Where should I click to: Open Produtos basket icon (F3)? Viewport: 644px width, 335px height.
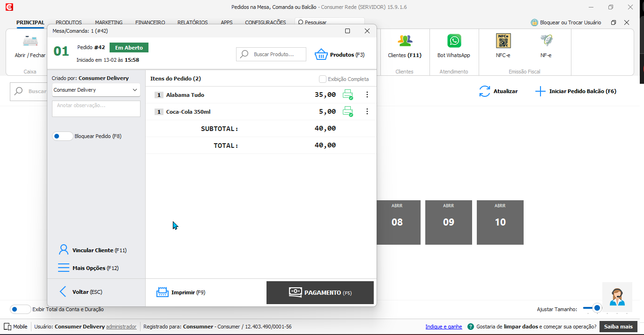coord(321,54)
